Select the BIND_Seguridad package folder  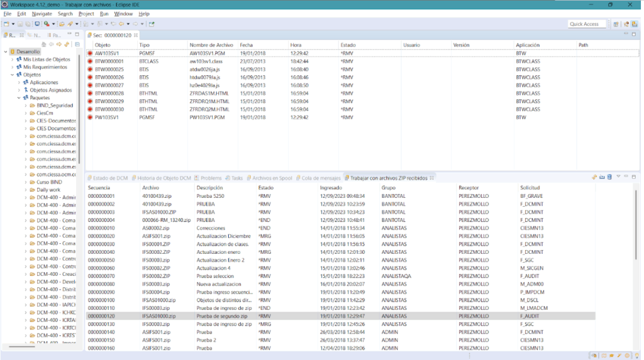55,106
